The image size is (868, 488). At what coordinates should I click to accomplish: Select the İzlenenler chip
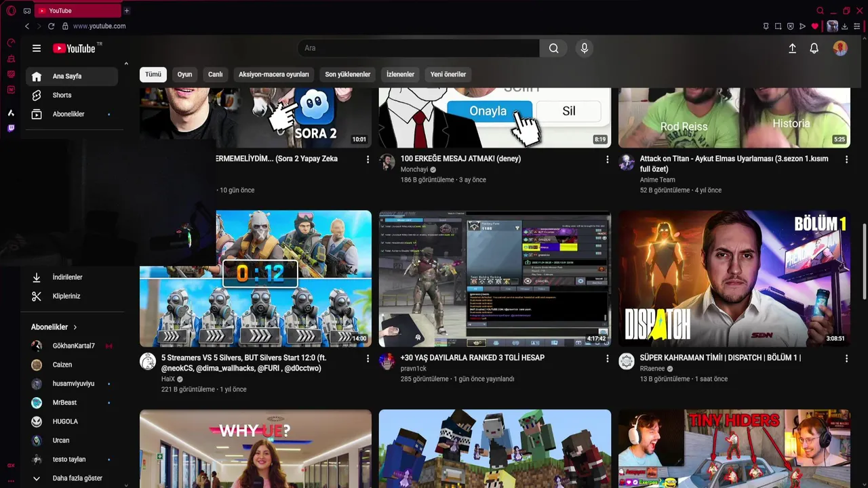400,75
